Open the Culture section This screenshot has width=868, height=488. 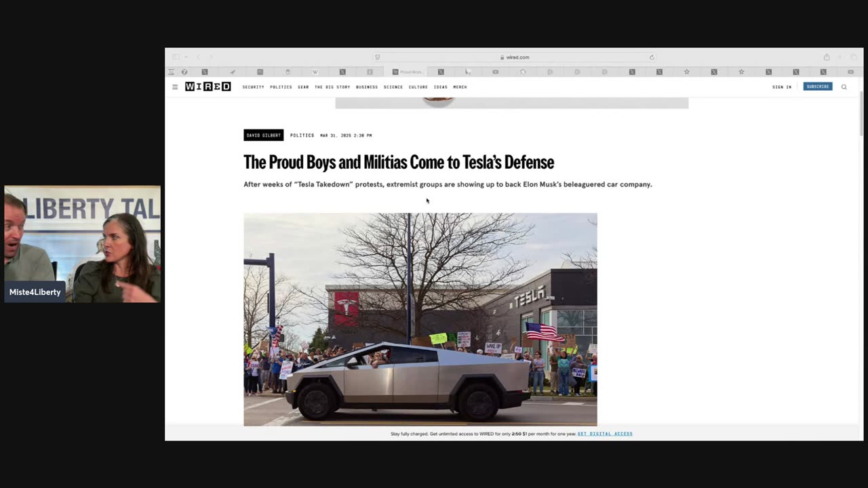click(418, 87)
